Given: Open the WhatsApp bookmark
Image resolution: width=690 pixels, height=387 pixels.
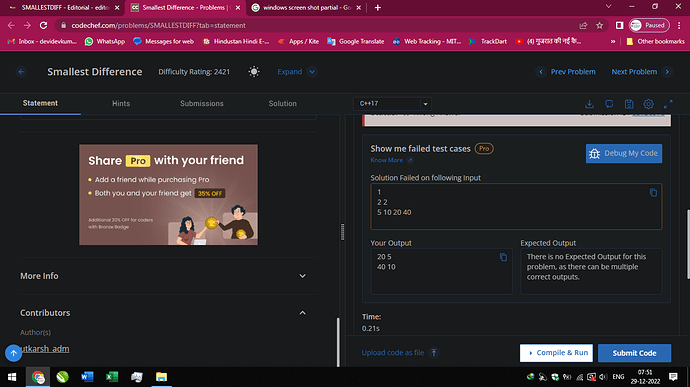Looking at the screenshot, I should (105, 41).
